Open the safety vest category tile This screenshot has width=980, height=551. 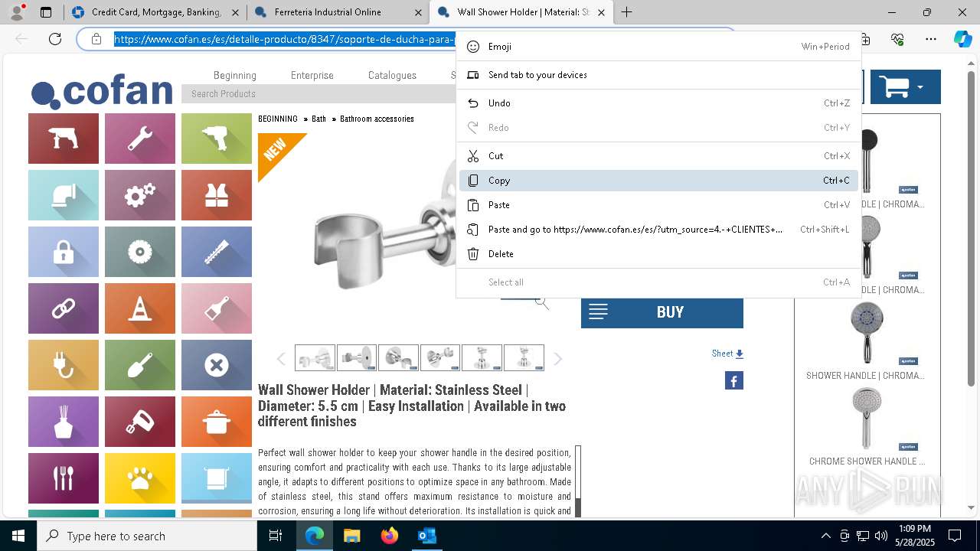(x=217, y=195)
